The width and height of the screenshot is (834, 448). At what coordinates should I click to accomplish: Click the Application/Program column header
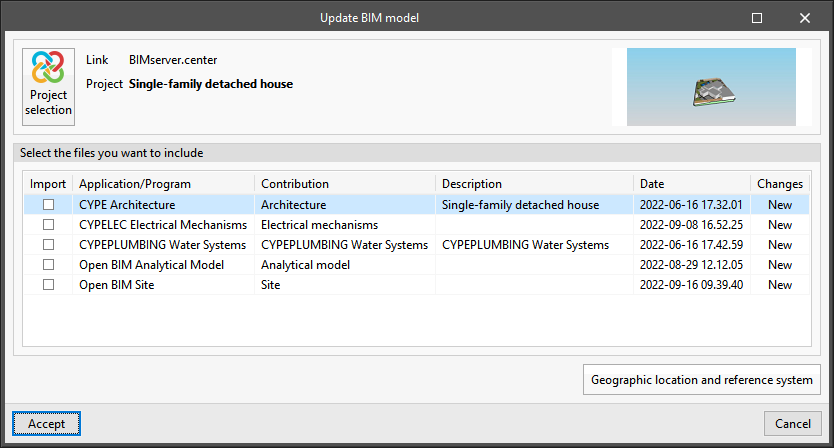[135, 184]
